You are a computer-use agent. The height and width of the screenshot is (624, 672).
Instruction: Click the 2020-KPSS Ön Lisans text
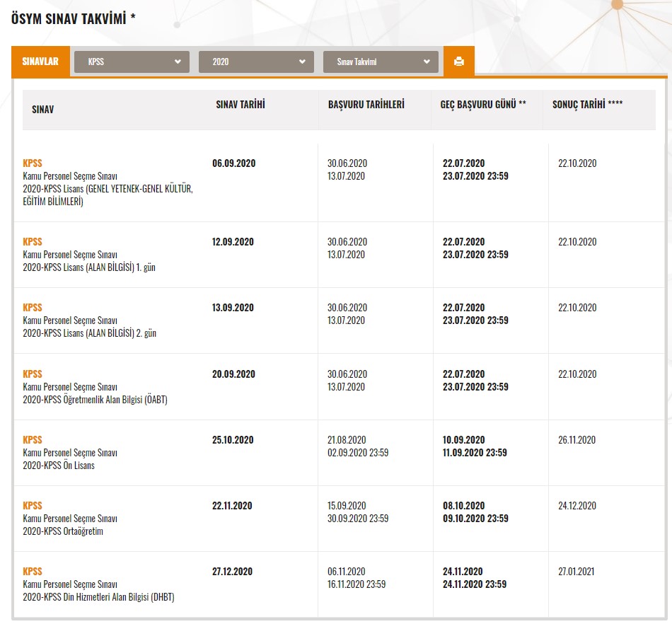click(59, 466)
